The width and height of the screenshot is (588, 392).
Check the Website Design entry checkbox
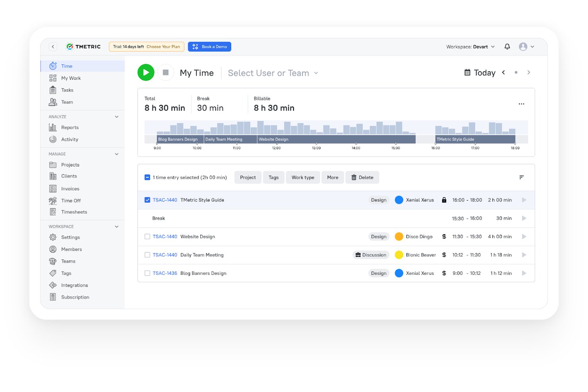[x=147, y=237]
